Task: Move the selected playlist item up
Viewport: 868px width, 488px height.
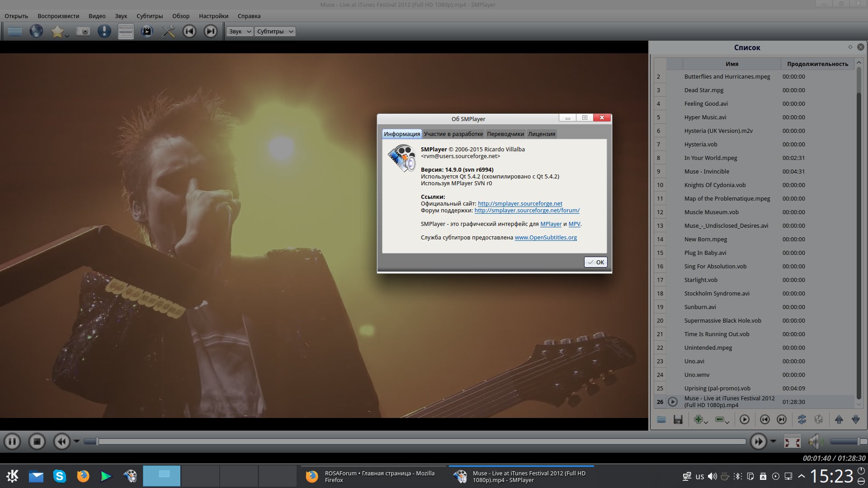Action: [x=839, y=420]
